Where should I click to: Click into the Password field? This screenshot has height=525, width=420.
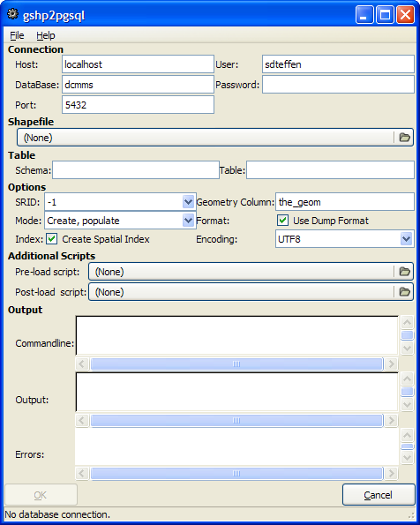[338, 85]
